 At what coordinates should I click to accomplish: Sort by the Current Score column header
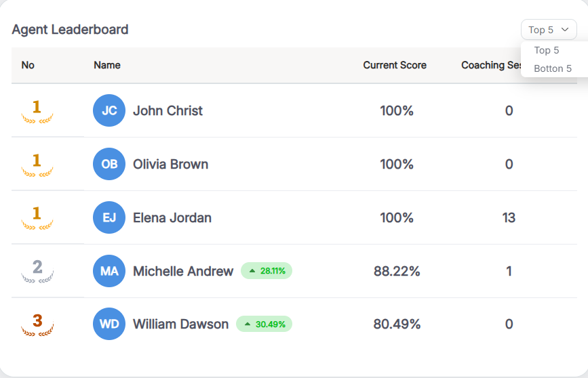pyautogui.click(x=395, y=65)
